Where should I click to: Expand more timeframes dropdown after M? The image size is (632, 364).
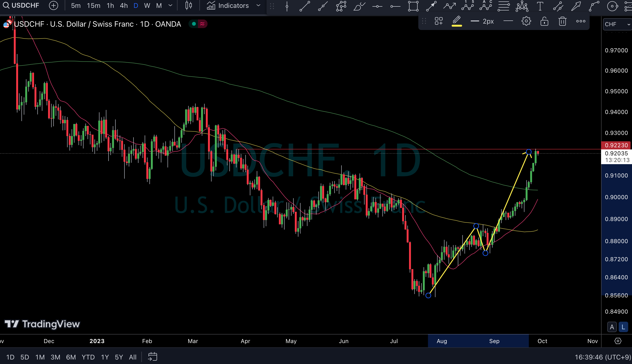coord(170,5)
